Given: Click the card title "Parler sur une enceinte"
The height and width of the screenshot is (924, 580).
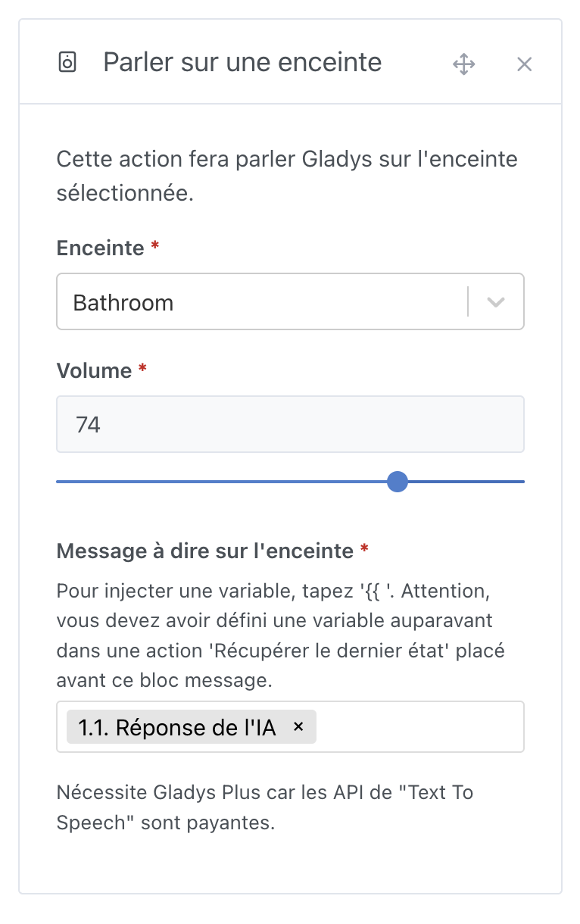Looking at the screenshot, I should (242, 62).
